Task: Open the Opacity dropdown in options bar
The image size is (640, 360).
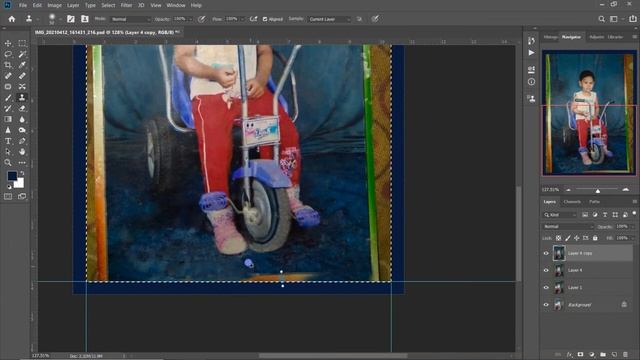Action: (x=191, y=19)
